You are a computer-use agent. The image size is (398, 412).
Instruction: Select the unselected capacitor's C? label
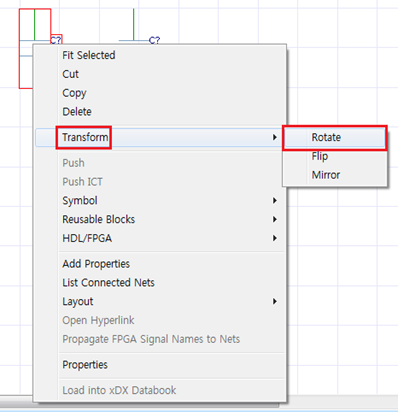point(154,40)
